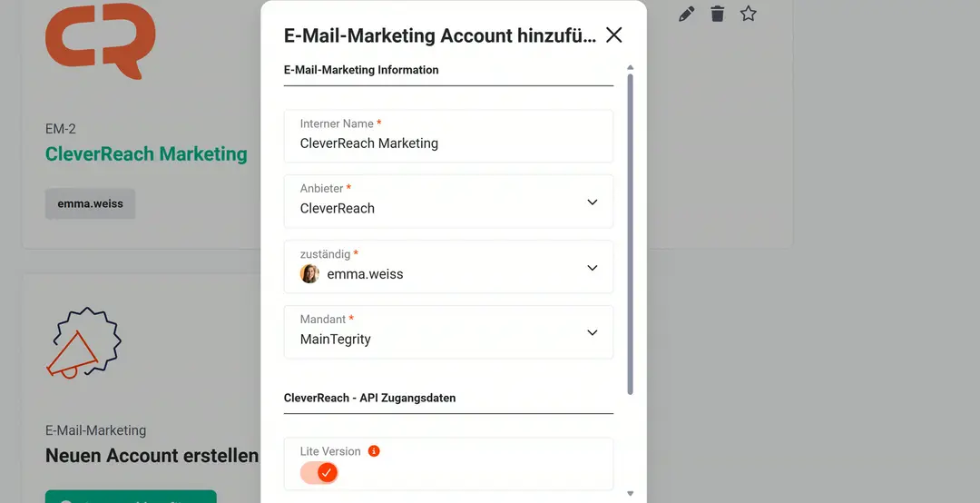Click the megaphone E-Mail-Marketing icon

pyautogui.click(x=83, y=343)
